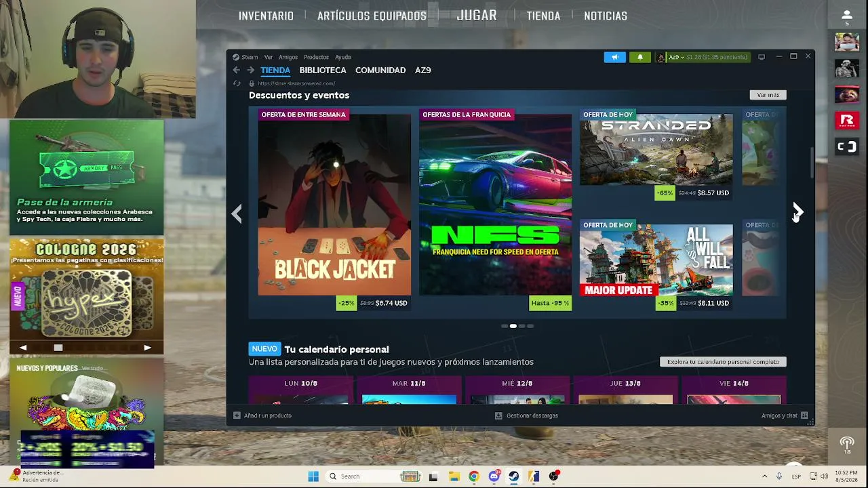Image resolution: width=868 pixels, height=488 pixels.
Task: Open the Productos menu
Action: (316, 57)
